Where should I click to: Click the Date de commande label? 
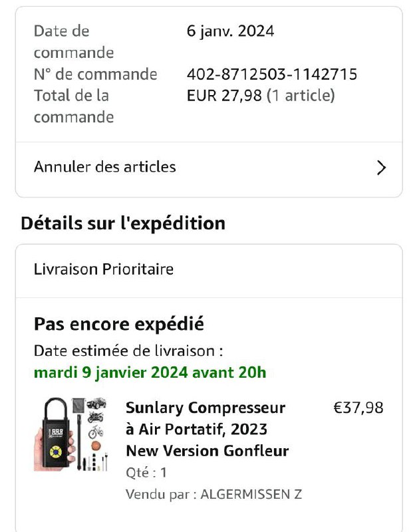pos(73,41)
